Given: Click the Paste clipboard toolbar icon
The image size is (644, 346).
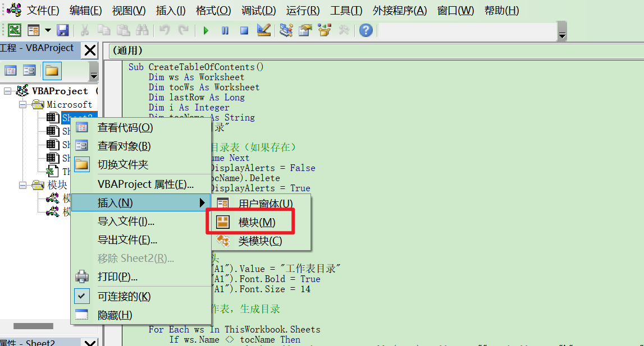Looking at the screenshot, I should 123,30.
